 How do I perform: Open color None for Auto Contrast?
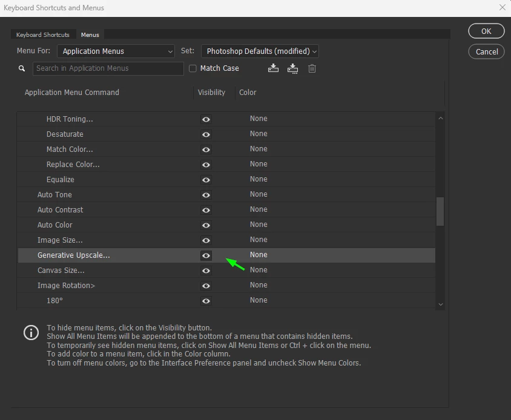(x=259, y=209)
